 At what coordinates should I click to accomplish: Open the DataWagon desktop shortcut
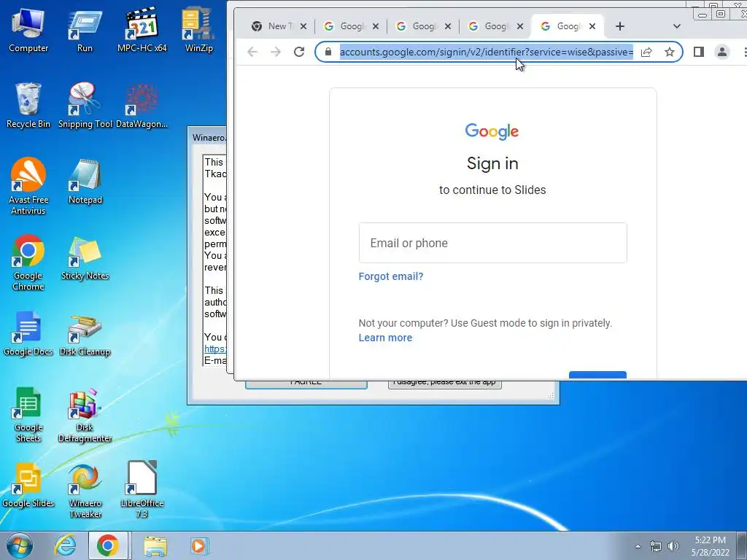(142, 105)
